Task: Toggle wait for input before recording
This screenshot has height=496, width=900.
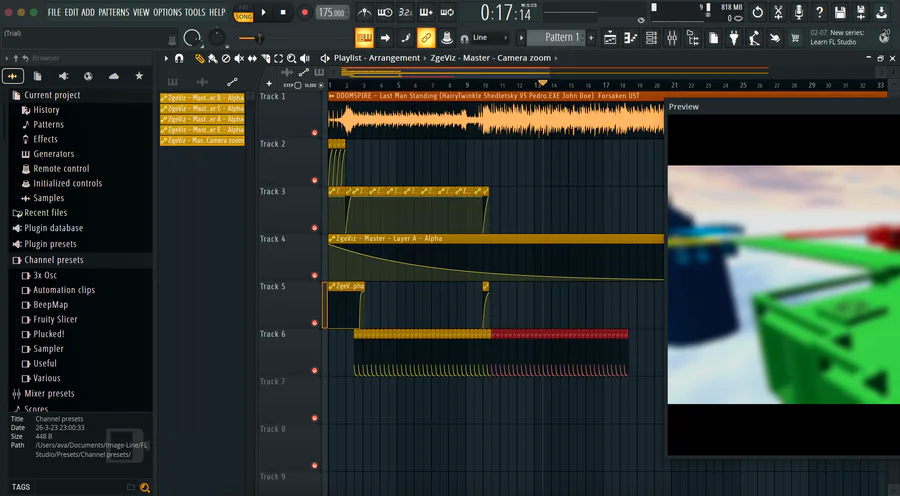Action: tap(385, 12)
